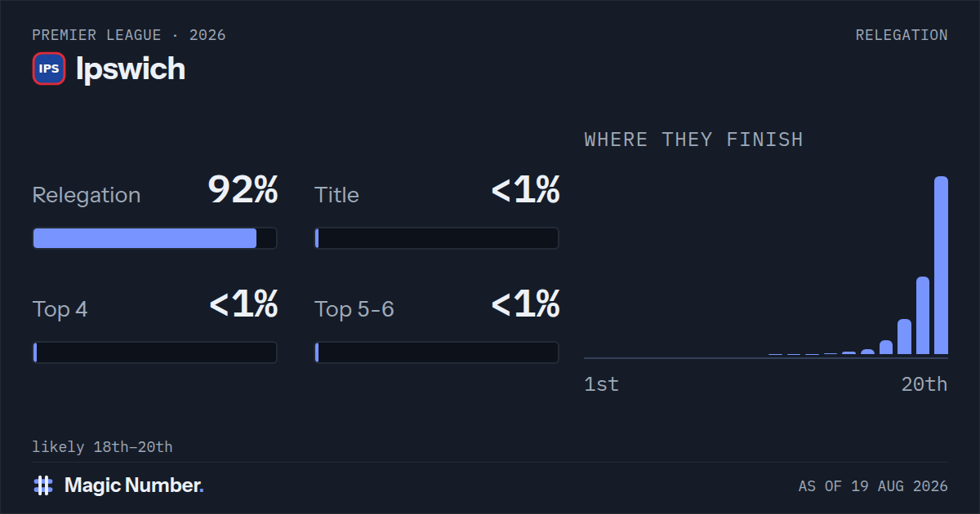Viewport: 980px width, 514px height.
Task: Click the tallest 20th-place finish bar
Action: coord(941,265)
